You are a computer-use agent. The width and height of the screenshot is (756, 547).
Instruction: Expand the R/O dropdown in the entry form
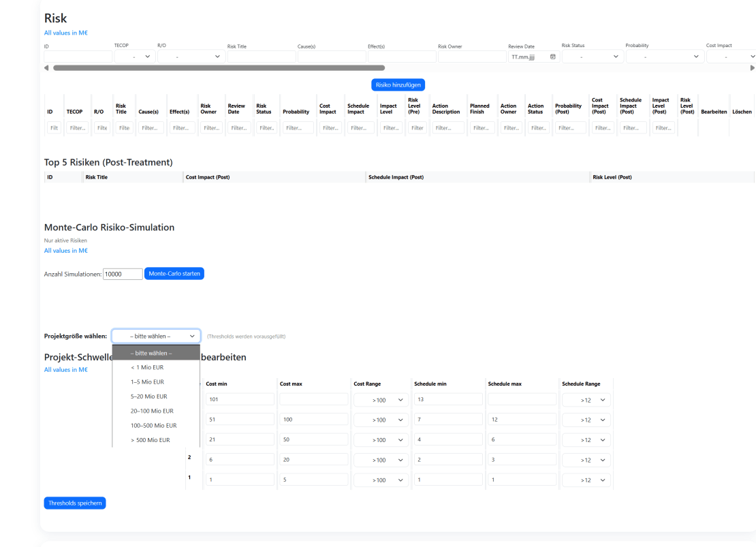[x=191, y=57]
